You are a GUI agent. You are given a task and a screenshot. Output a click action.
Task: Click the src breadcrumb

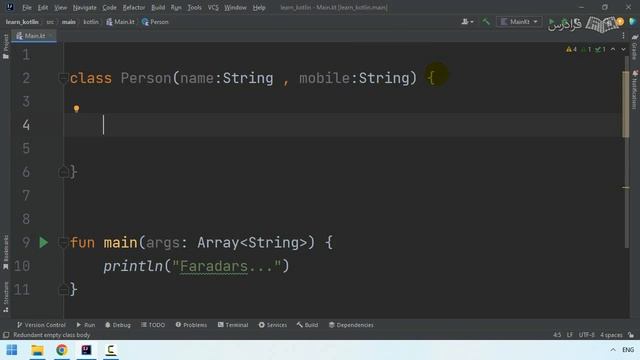point(50,22)
